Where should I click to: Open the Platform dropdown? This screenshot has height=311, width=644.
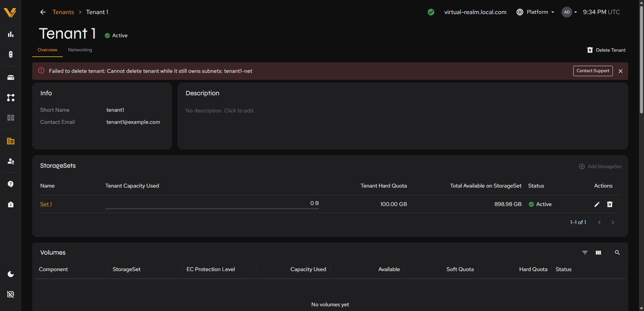[x=535, y=12]
